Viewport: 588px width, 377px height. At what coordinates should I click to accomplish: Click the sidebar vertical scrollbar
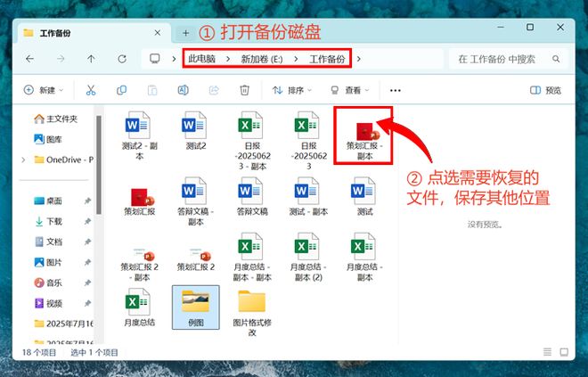pyautogui.click(x=99, y=165)
